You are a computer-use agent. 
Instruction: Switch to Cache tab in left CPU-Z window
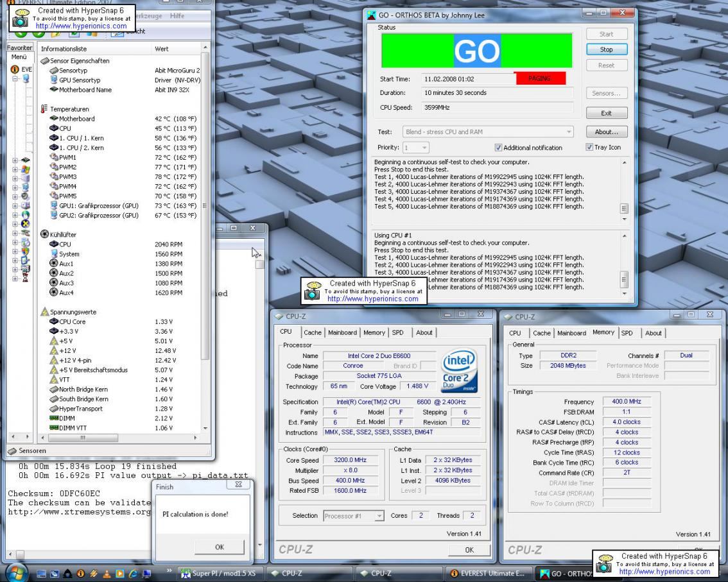313,332
